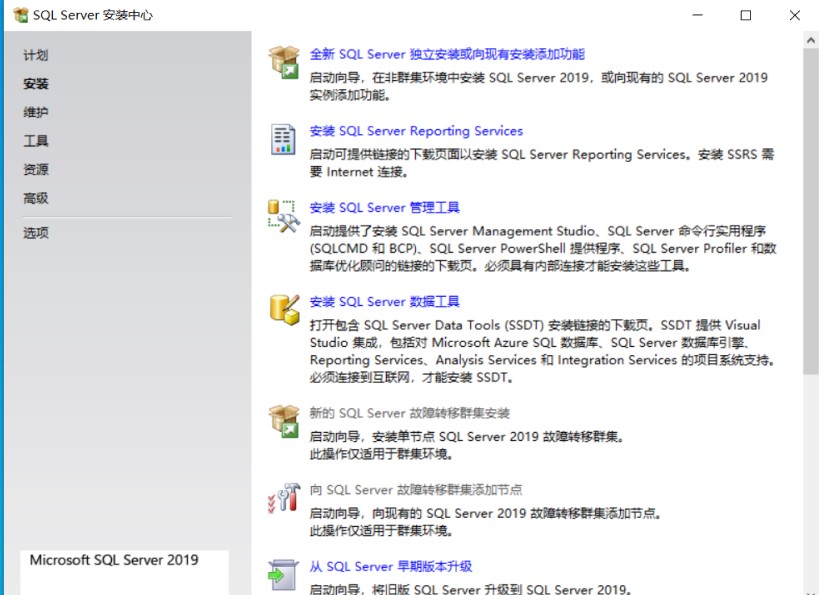
Task: Click text 要 Internet 连接
Action: (x=358, y=172)
